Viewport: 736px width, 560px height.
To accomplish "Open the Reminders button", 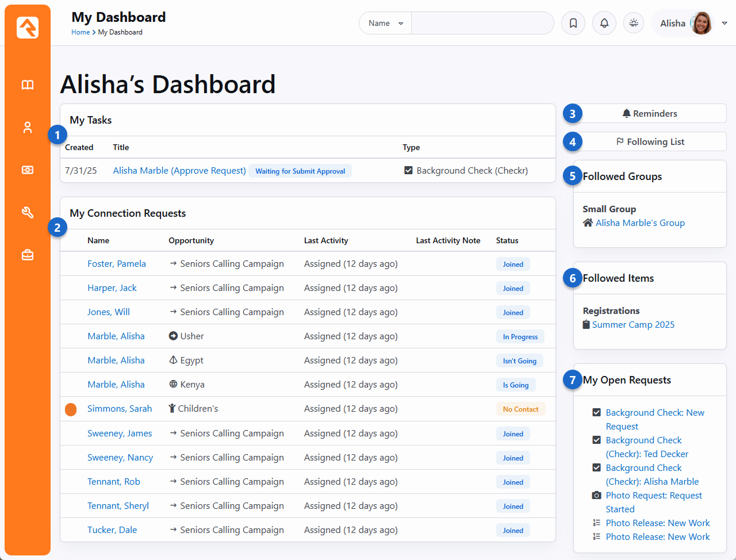I will (x=650, y=114).
